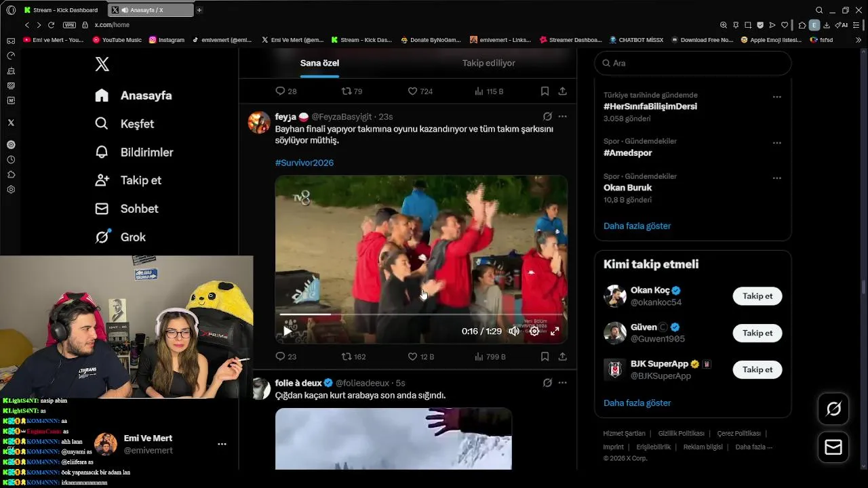Open more suggestions under Kimi takip etmeli
Viewport: 868px width, 488px height.
[x=637, y=403]
